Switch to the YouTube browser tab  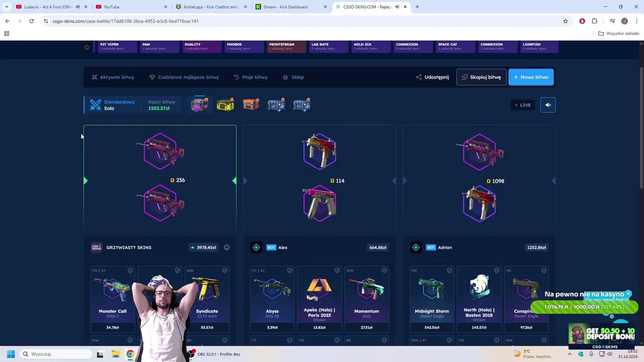(131, 7)
